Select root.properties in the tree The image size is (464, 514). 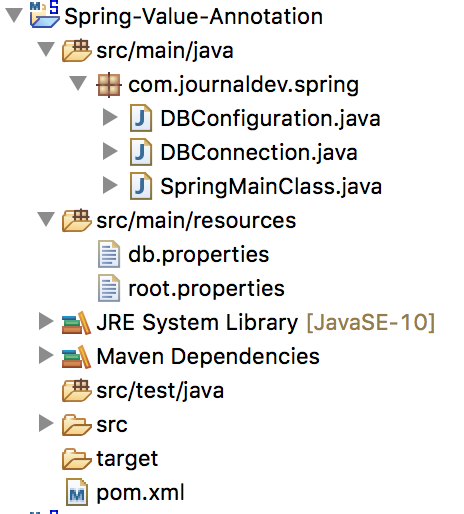[206, 289]
